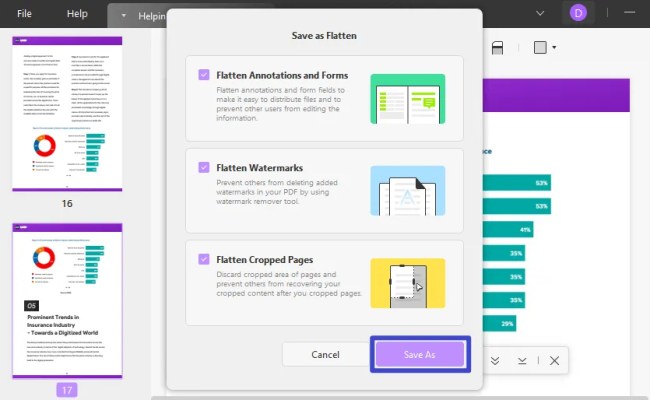This screenshot has width=650, height=400.
Task: Open the user account avatar D
Action: (x=578, y=13)
